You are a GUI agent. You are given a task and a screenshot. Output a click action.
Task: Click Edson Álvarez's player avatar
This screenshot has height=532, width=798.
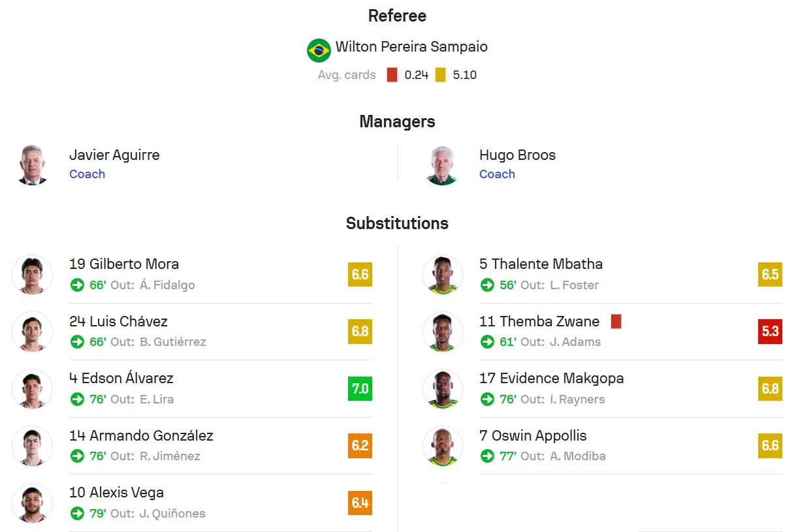tap(32, 389)
